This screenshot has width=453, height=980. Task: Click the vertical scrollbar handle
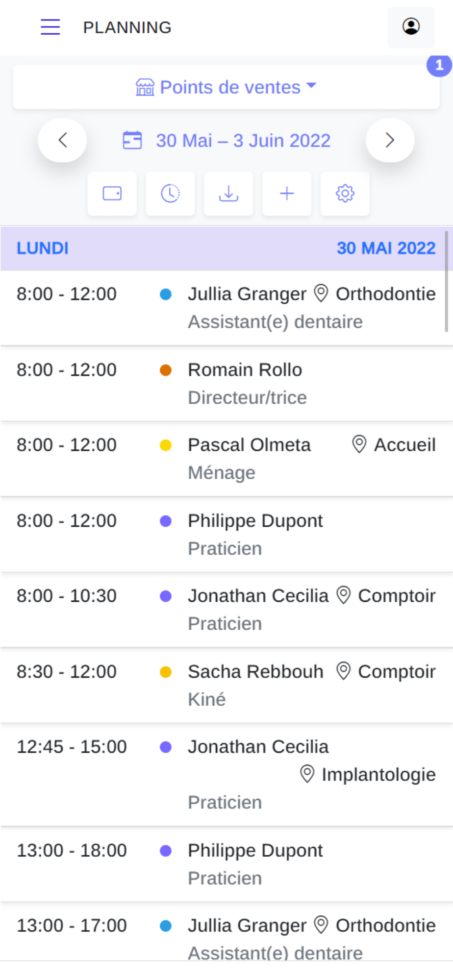446,282
